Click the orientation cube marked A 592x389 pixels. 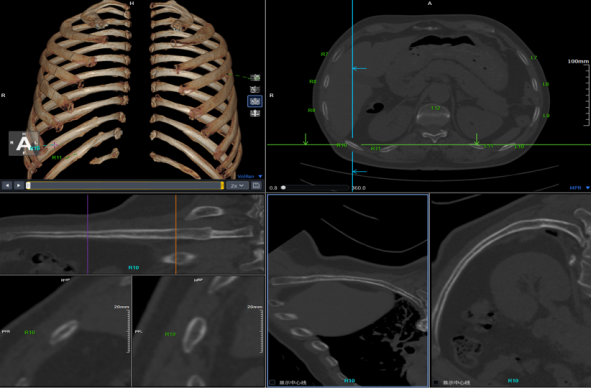pos(24,144)
